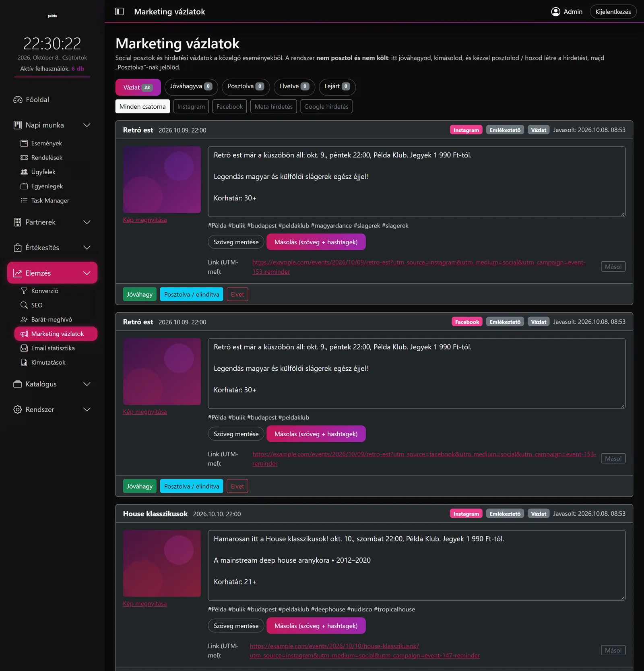
Task: Open Események calendar icon in sidebar
Action: click(24, 143)
